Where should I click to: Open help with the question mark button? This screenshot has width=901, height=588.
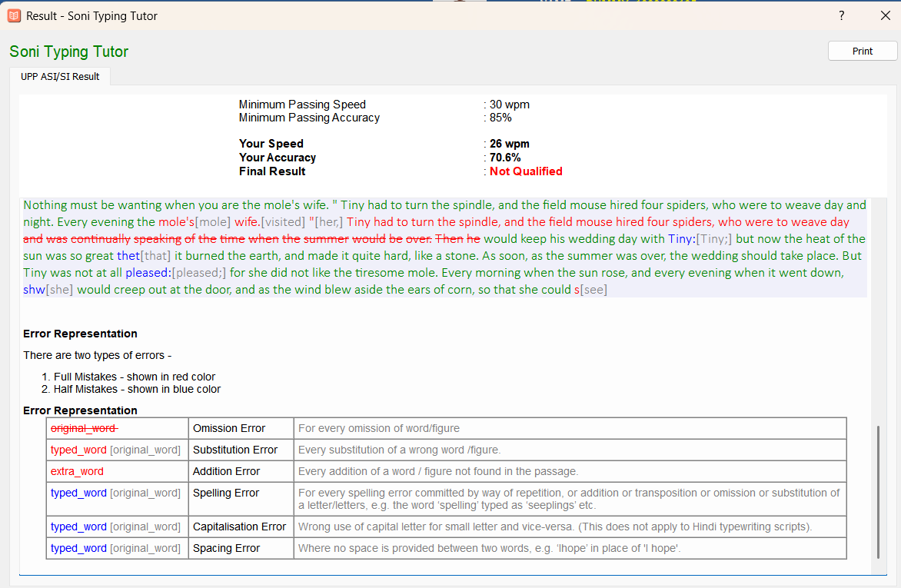(842, 15)
